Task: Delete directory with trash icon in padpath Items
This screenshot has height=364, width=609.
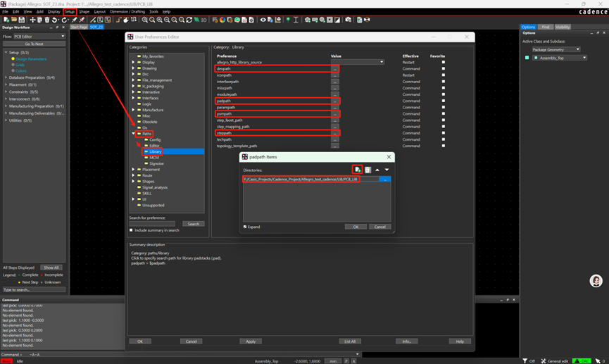Action: (368, 170)
